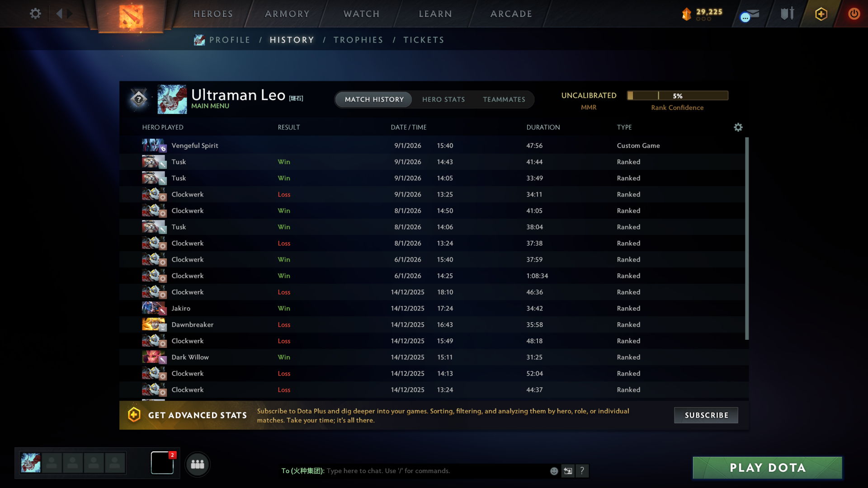
Task: Click your party avatar at bottom left
Action: 31,463
